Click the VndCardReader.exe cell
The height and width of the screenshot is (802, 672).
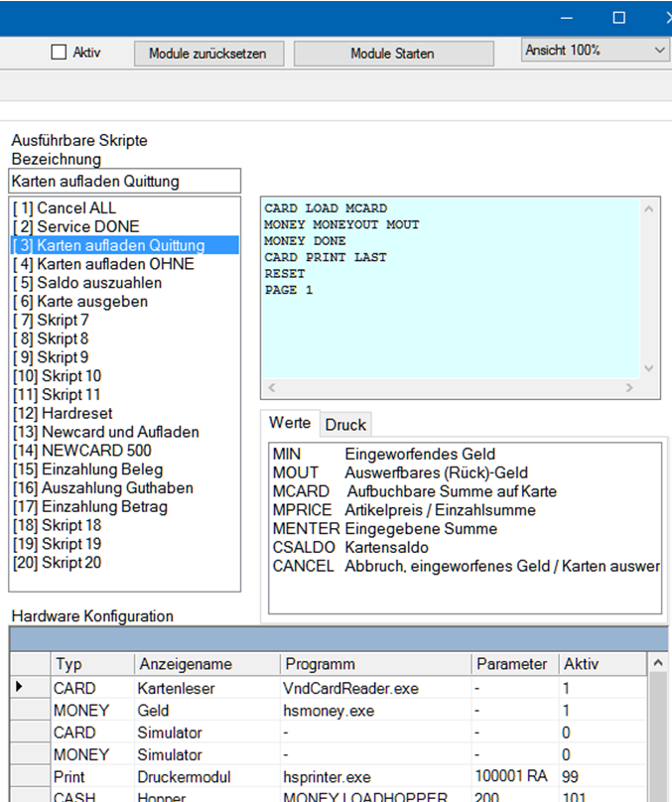(375, 688)
